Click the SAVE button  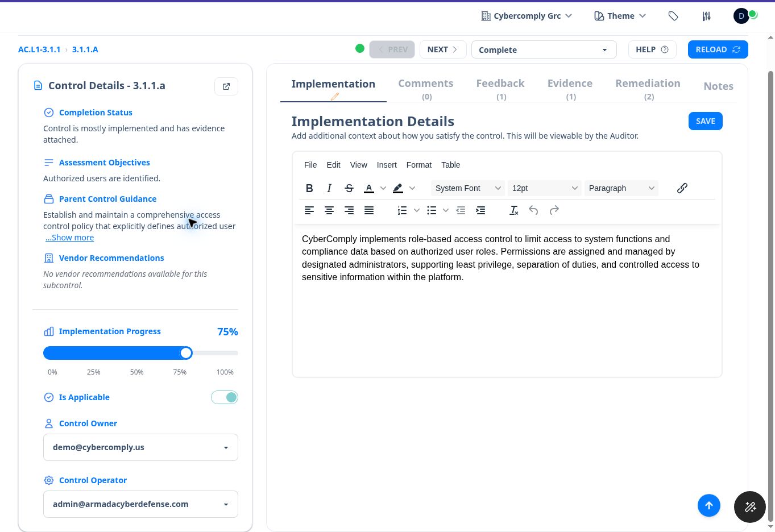[x=706, y=121]
